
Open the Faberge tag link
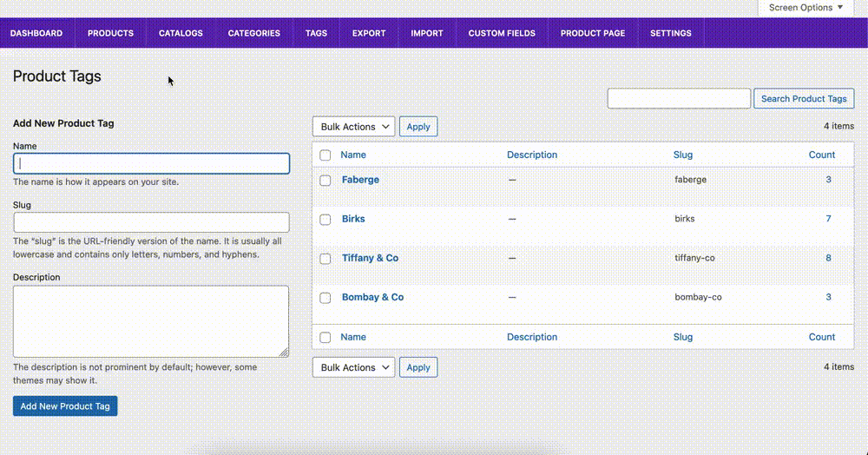[360, 180]
